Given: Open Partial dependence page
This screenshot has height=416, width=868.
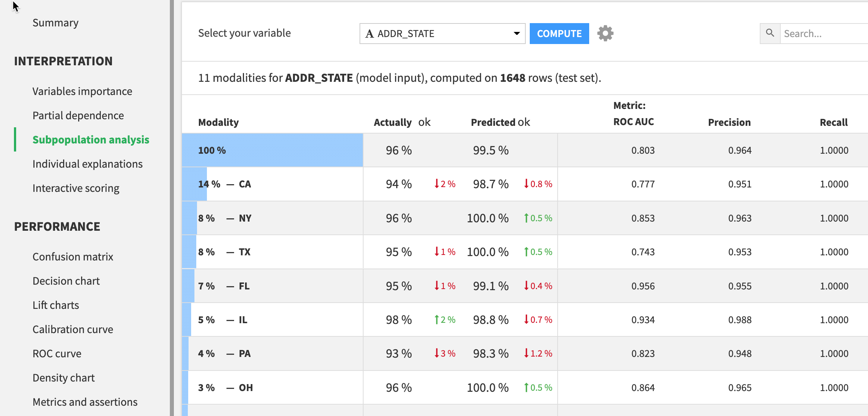Looking at the screenshot, I should (x=78, y=116).
